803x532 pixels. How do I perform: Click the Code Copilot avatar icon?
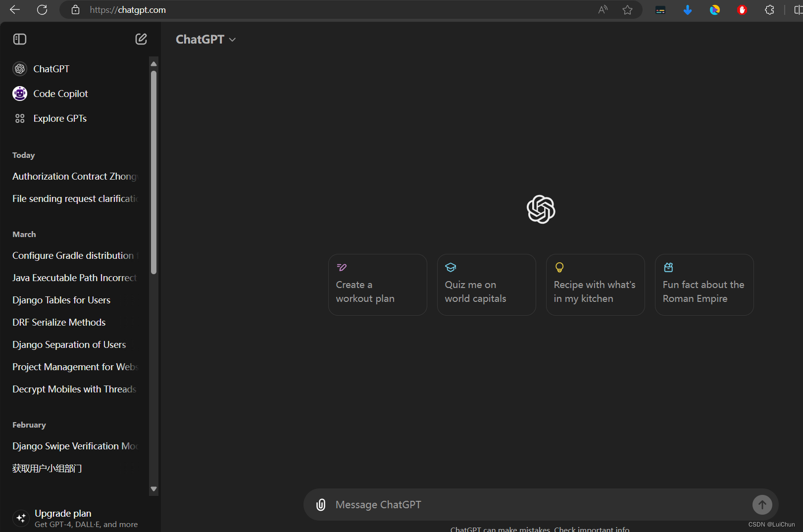click(20, 94)
